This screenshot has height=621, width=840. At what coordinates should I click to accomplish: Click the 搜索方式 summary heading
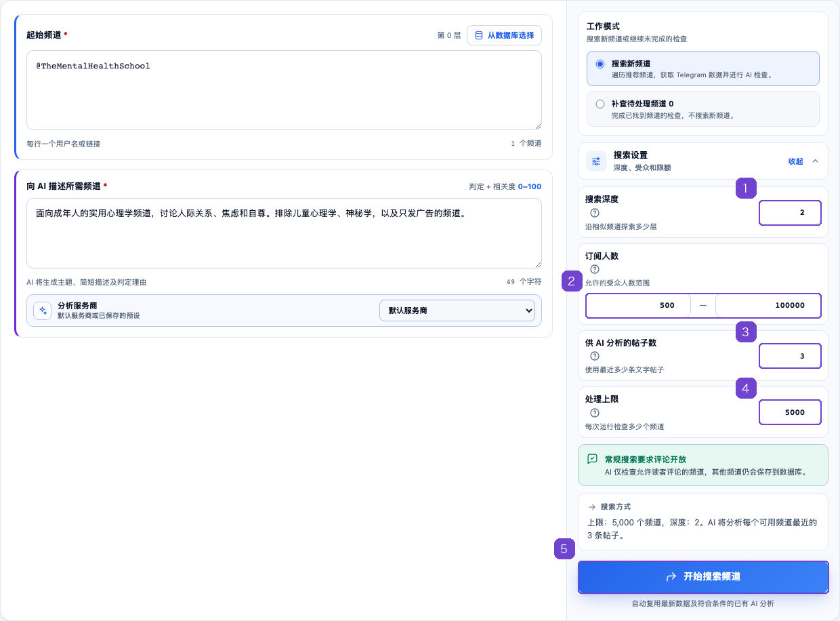click(x=616, y=507)
